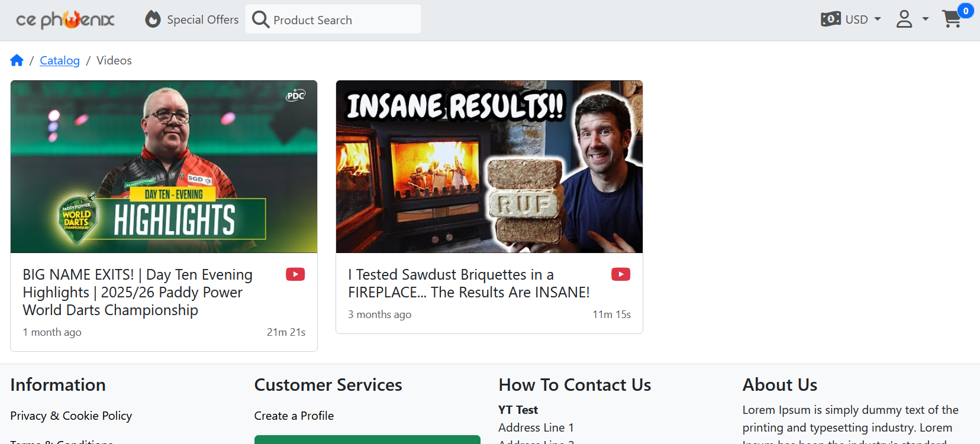Open BIG NAME EXITS video title
Viewport: 980px width, 444px height.
(x=138, y=293)
